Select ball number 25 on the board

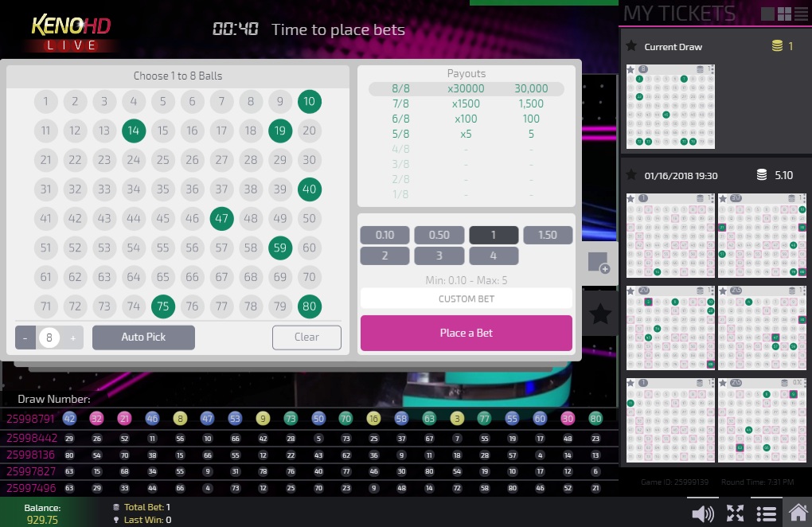(x=162, y=160)
